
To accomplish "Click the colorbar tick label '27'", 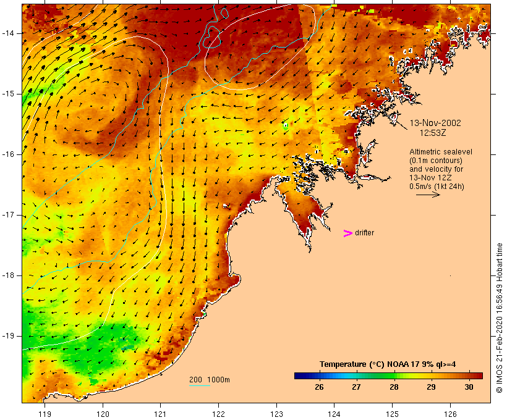I will 356,387.
